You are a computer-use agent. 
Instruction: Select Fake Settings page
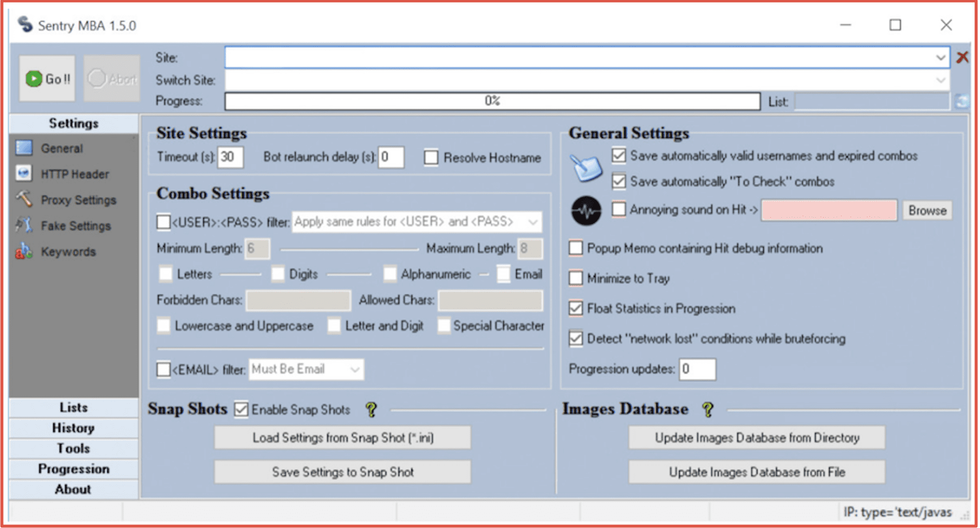pos(76,226)
